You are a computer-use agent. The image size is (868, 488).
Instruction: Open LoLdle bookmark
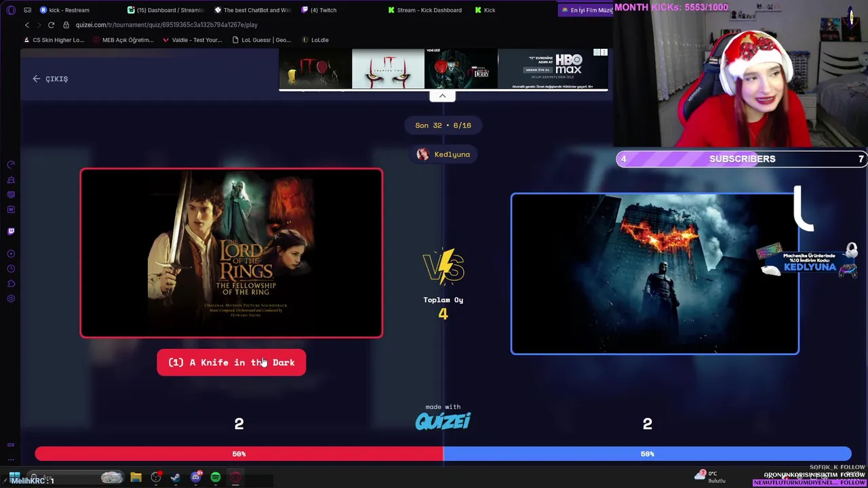(315, 40)
